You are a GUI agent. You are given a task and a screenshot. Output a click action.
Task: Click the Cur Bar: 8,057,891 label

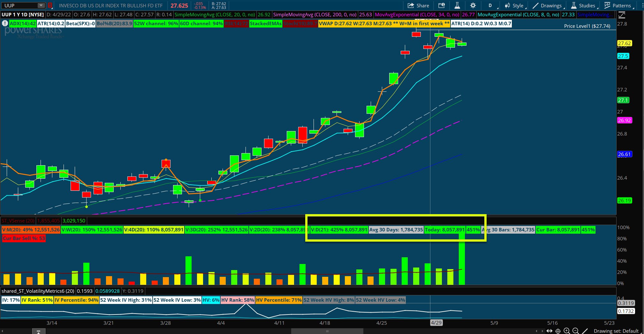(x=558, y=229)
